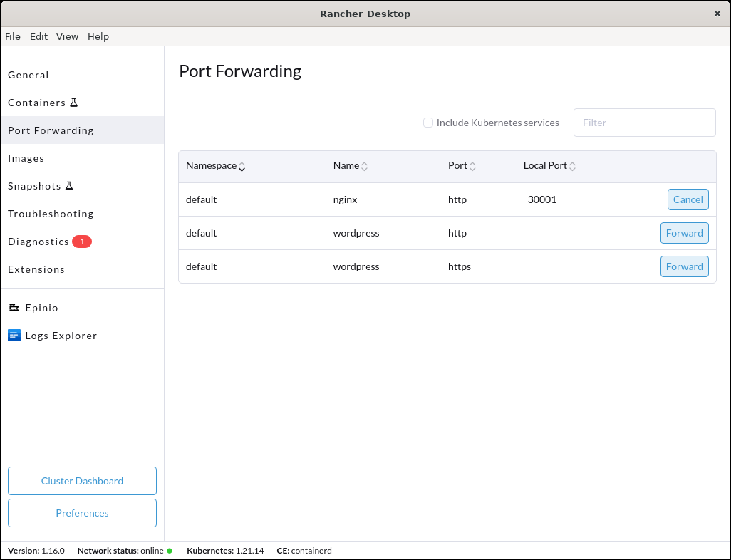Open Preferences from the sidebar
The width and height of the screenshot is (731, 560).
tap(82, 513)
